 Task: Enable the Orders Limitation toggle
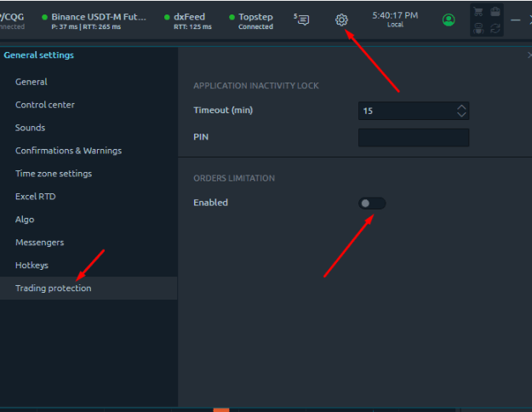click(372, 203)
